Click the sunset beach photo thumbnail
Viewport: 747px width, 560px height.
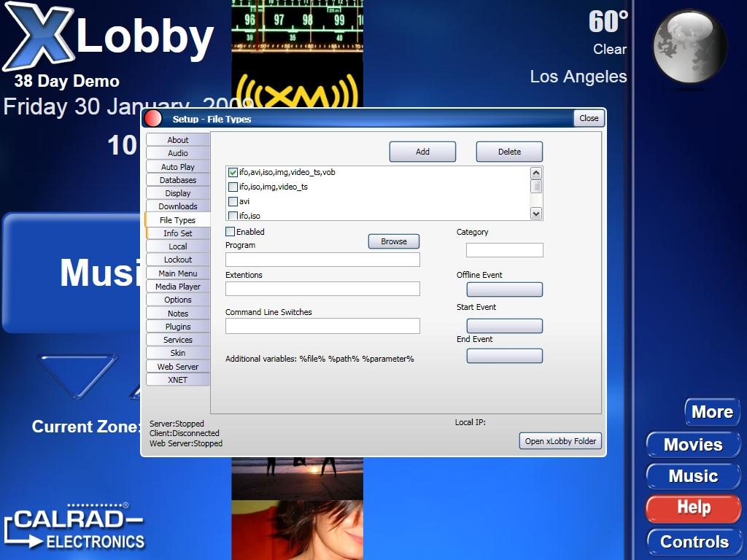pyautogui.click(x=298, y=478)
